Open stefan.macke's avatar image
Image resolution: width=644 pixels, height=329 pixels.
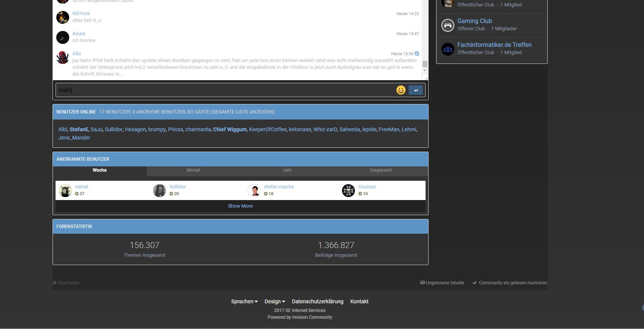point(254,191)
